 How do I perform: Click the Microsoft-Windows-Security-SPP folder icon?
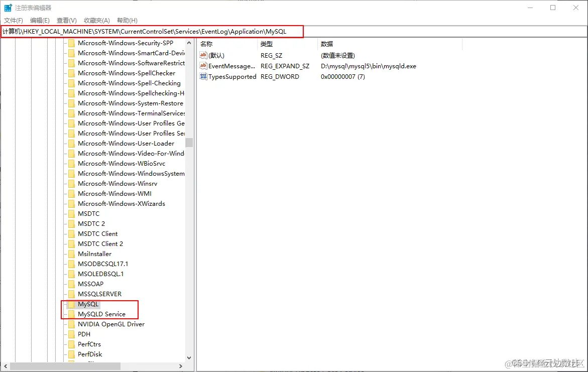(71, 43)
